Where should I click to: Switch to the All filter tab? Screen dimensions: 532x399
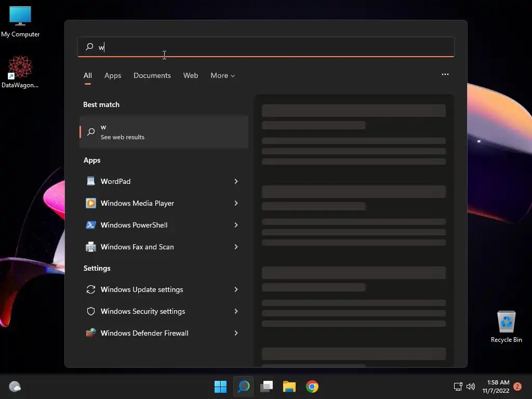[87, 75]
